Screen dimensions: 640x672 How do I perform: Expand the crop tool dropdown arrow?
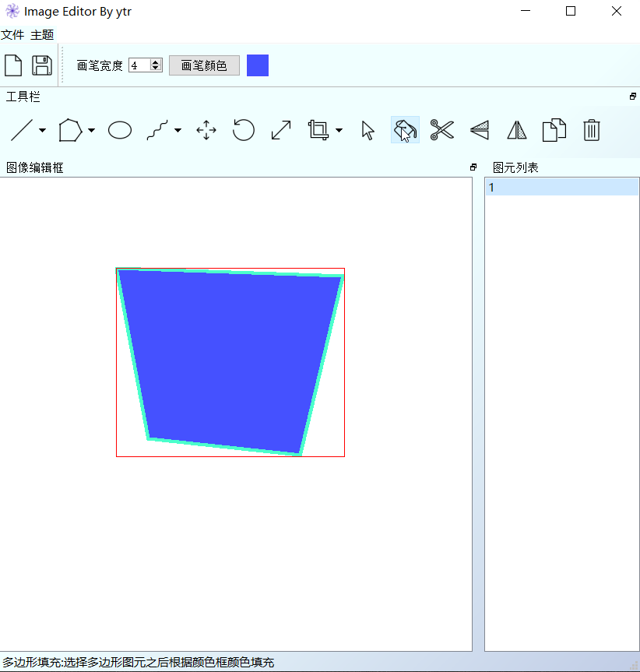click(x=339, y=130)
